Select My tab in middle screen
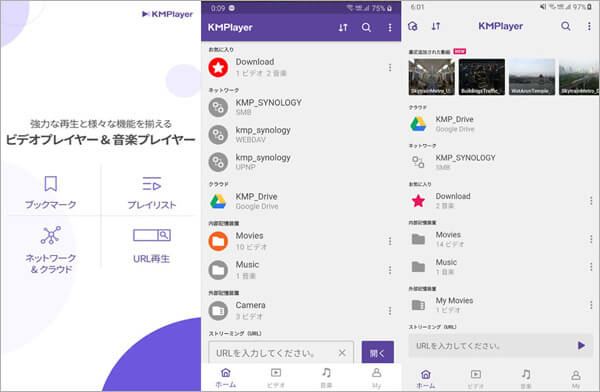 (377, 377)
